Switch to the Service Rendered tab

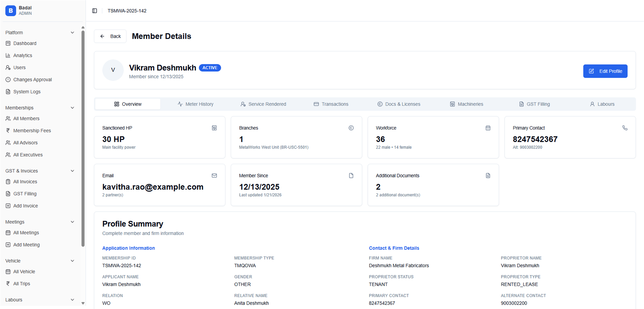click(x=263, y=104)
